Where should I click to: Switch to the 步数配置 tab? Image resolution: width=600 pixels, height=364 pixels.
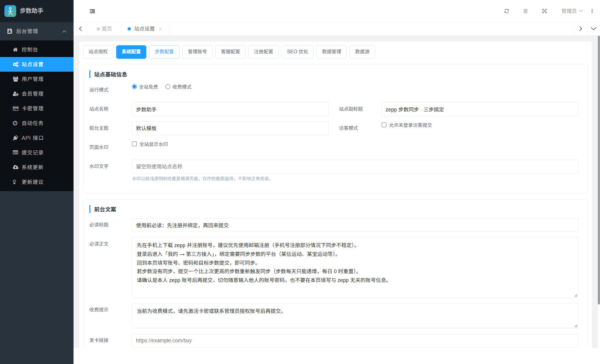pos(164,52)
